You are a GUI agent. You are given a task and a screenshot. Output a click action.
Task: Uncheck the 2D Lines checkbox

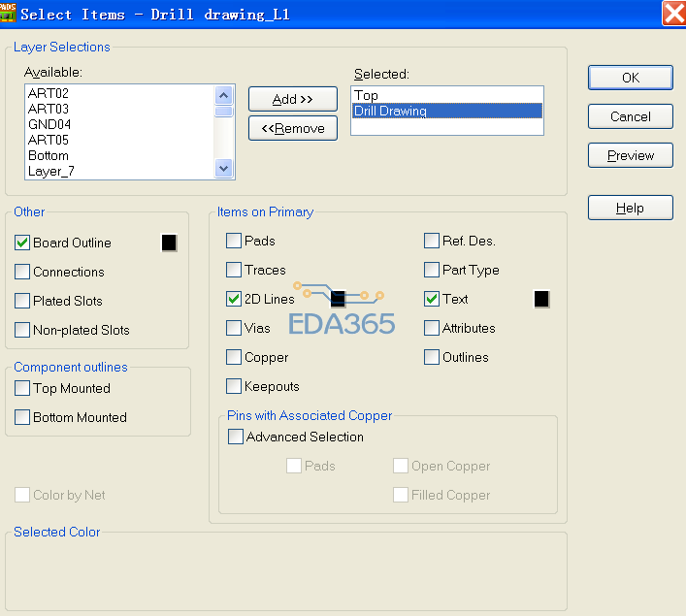(x=234, y=299)
